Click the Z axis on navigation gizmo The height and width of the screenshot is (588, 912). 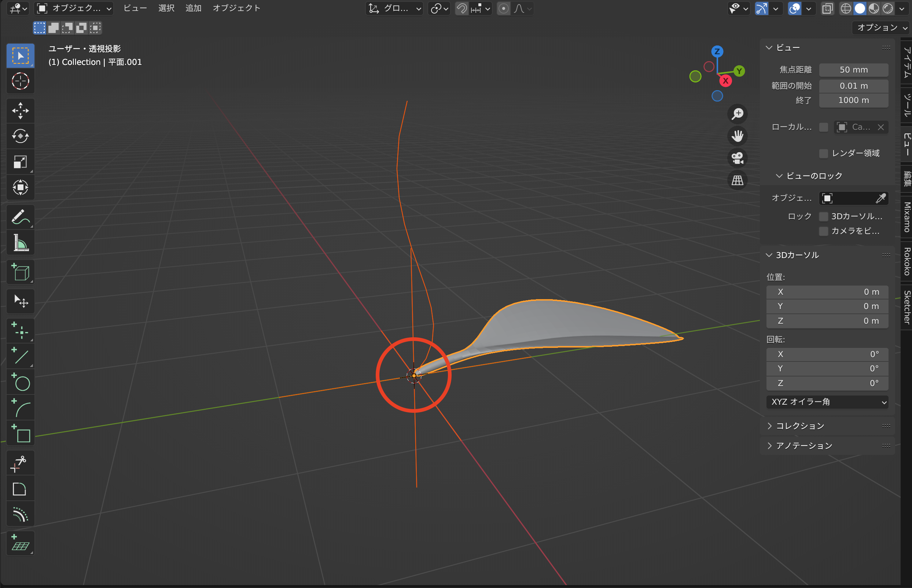(x=717, y=52)
